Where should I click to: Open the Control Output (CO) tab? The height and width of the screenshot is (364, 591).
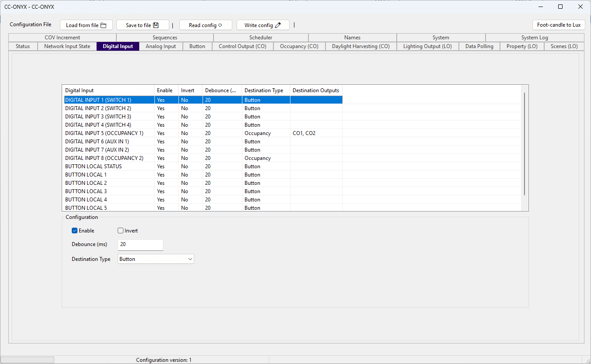243,46
